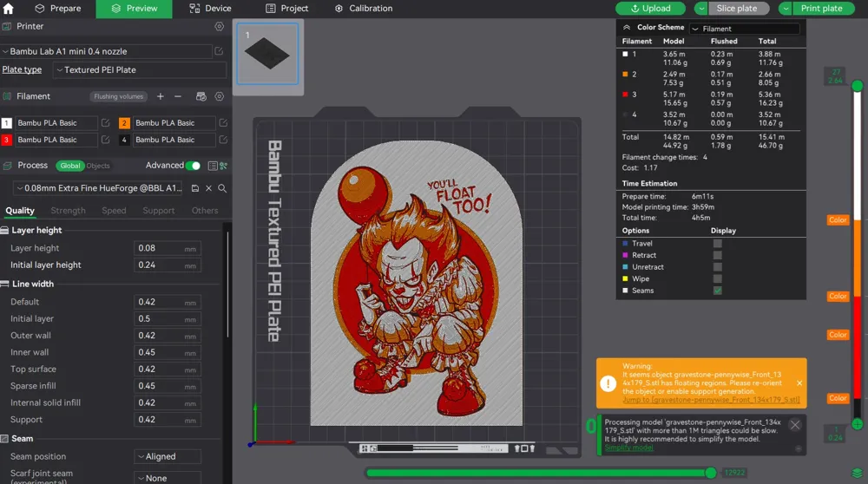Click the Plate type link

22,69
